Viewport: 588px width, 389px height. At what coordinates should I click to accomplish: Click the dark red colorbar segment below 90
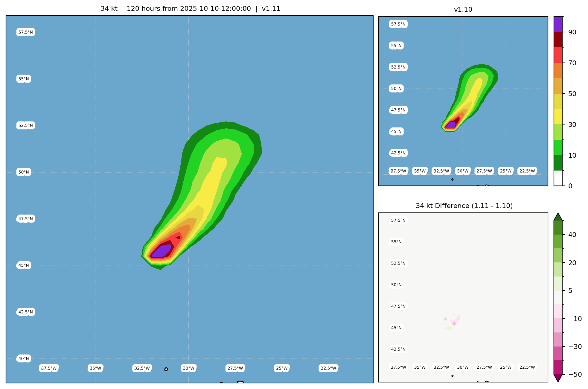[558, 39]
